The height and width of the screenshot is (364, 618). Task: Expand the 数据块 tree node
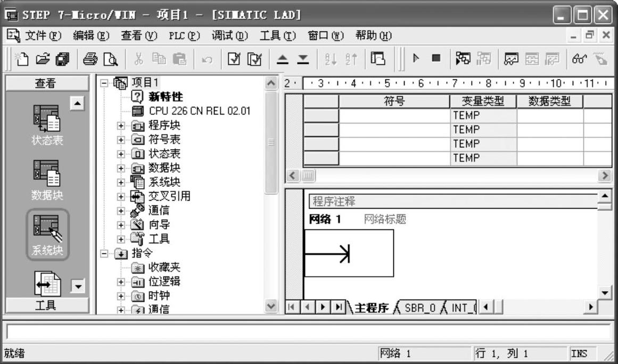tap(121, 168)
